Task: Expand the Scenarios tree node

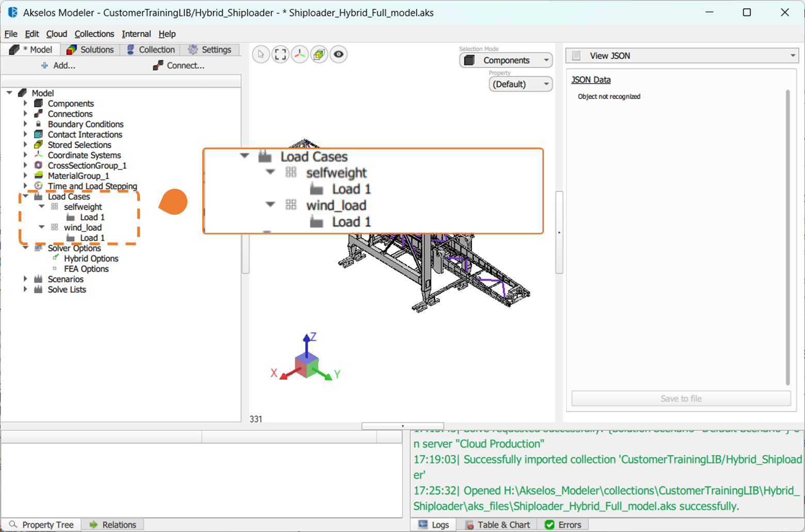Action: tap(25, 279)
